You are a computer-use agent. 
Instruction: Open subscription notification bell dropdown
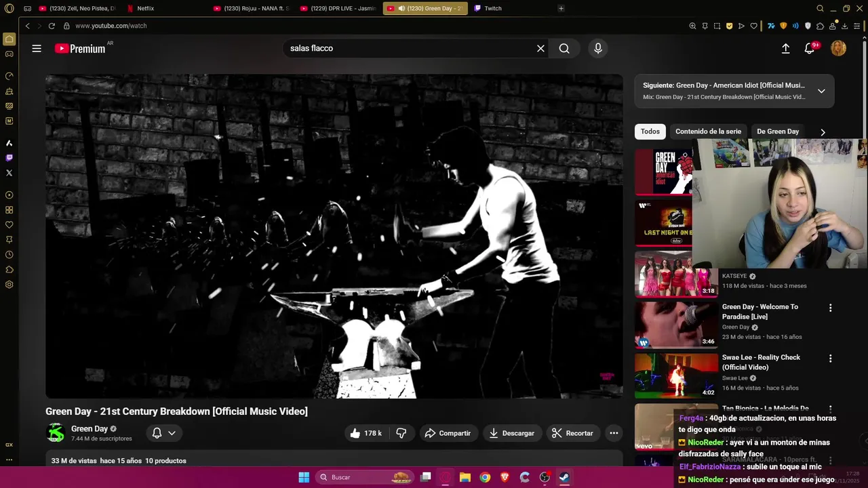click(164, 433)
